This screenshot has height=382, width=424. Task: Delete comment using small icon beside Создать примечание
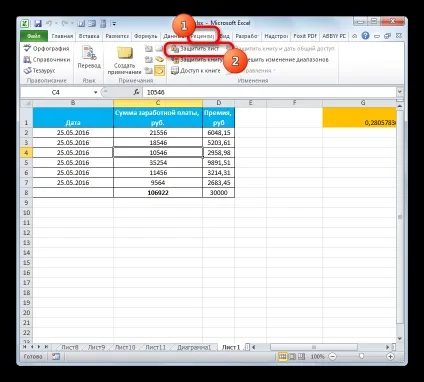(149, 49)
